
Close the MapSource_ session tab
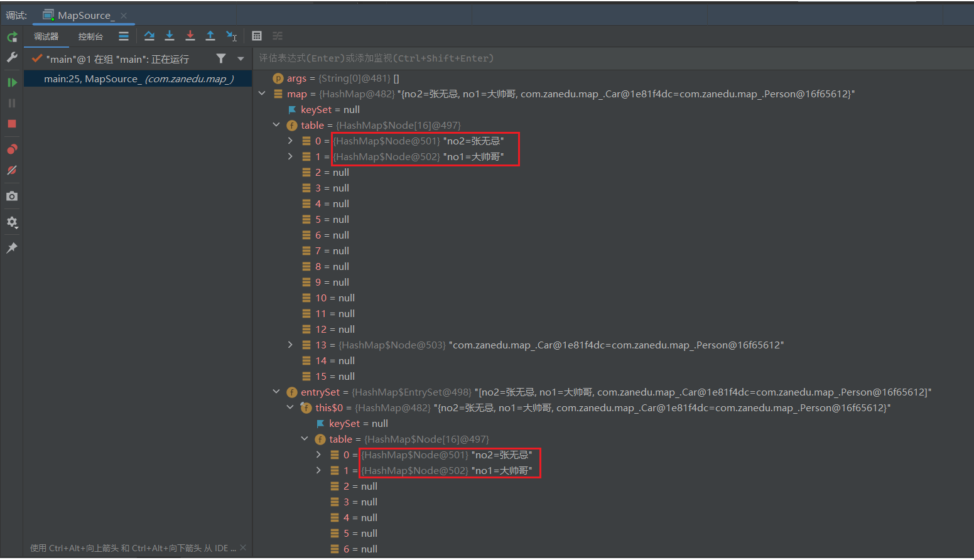point(124,16)
